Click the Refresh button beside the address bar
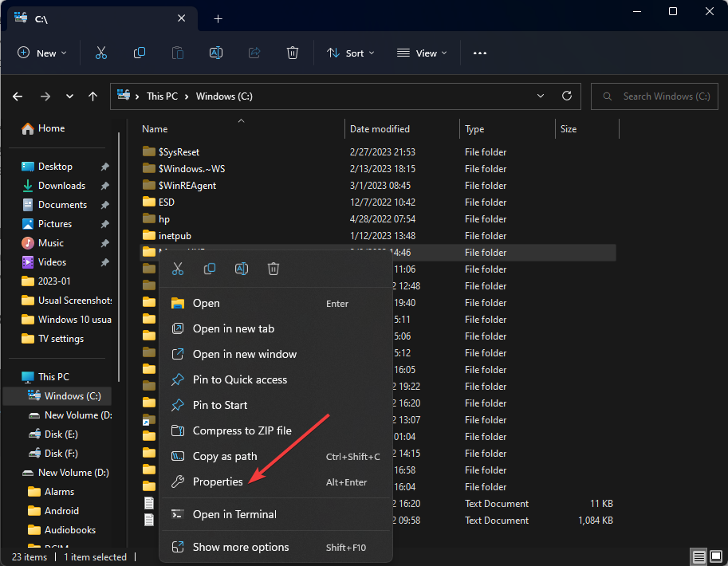 567,96
